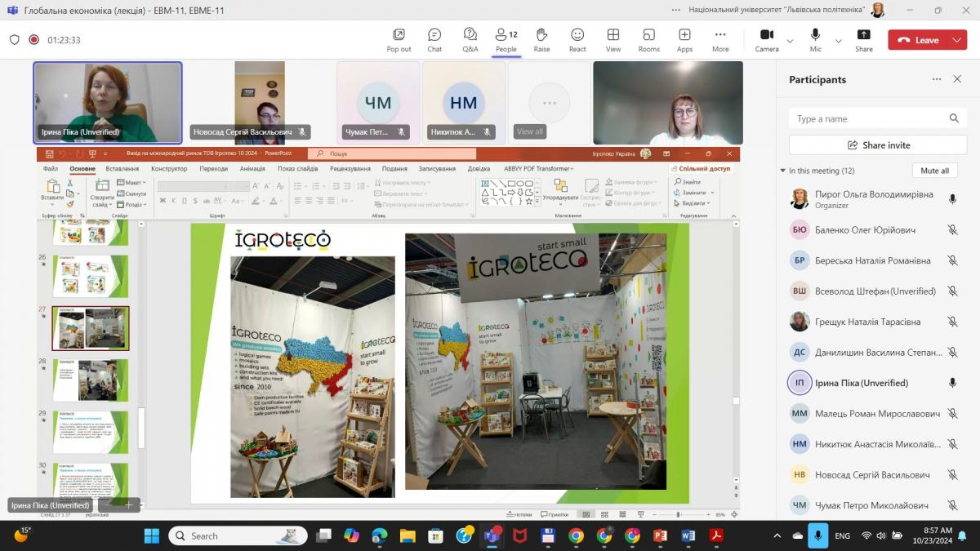The height and width of the screenshot is (551, 980).
Task: Open the Windows Start menu
Action: point(152,535)
